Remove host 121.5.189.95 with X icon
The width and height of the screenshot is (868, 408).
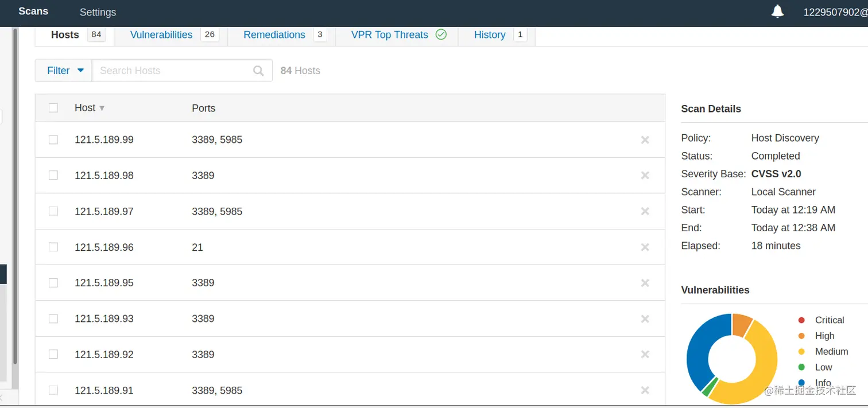click(645, 283)
